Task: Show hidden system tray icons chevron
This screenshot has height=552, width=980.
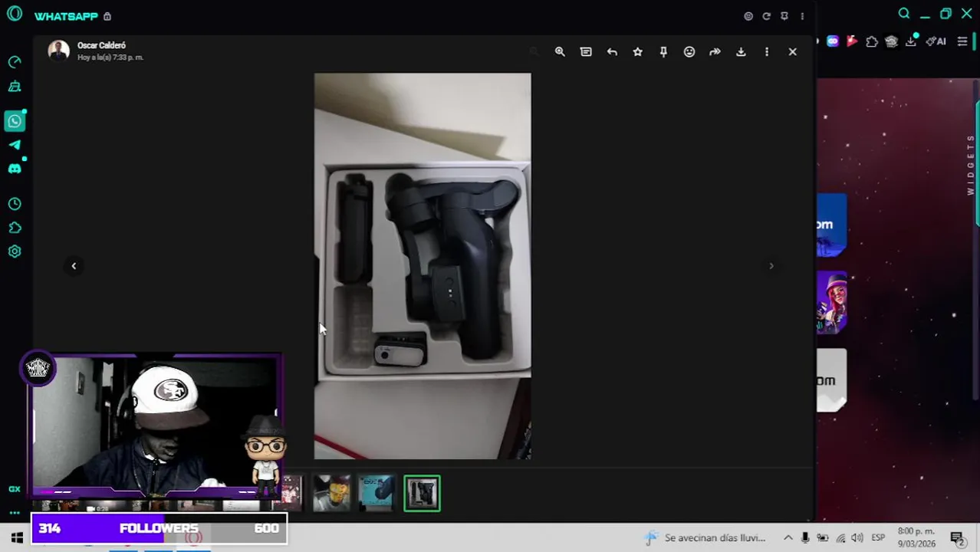Action: tap(788, 537)
